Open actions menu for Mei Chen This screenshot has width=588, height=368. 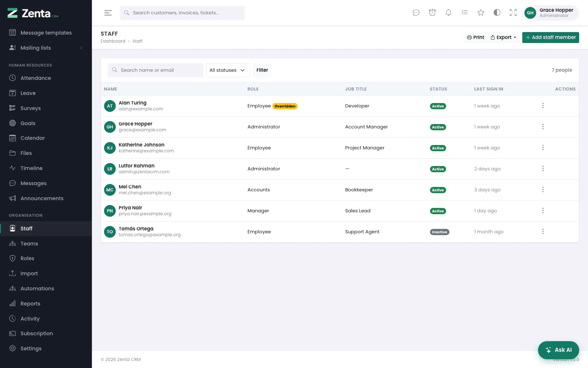pyautogui.click(x=543, y=190)
